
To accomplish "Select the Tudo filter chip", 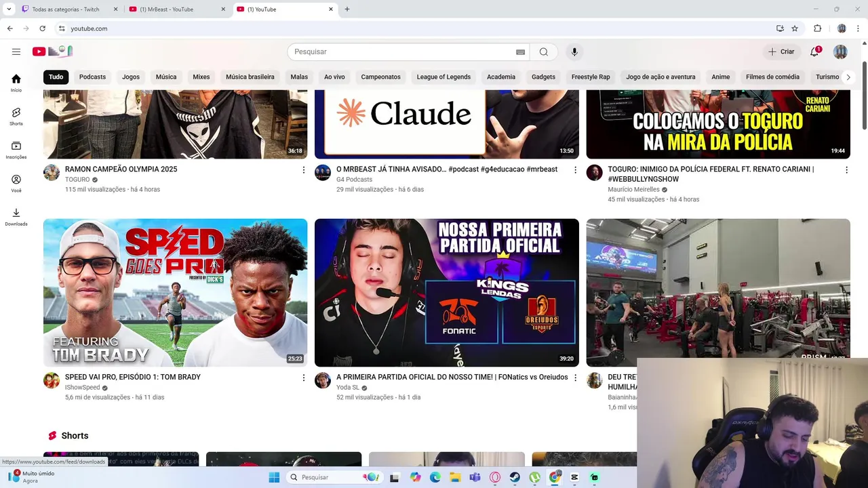I will pyautogui.click(x=56, y=77).
